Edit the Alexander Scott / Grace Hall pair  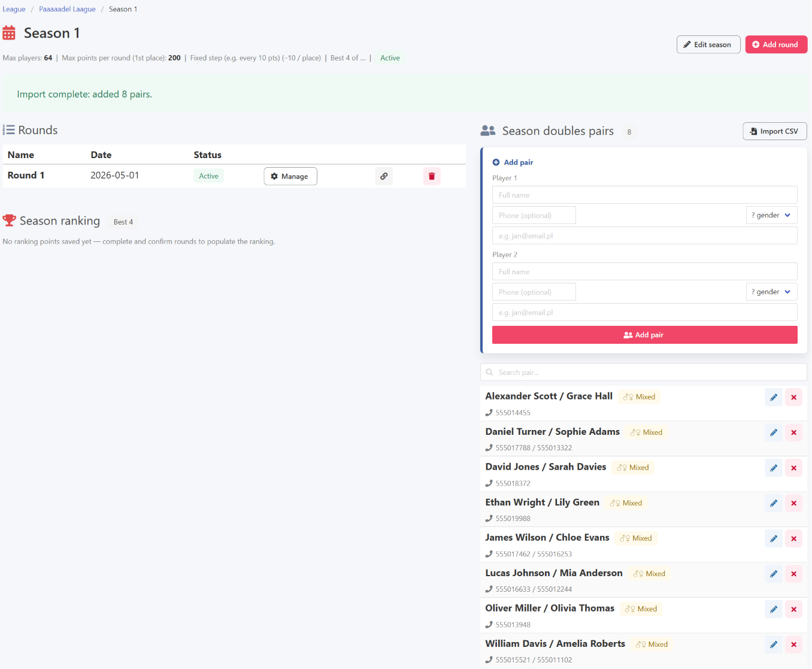[x=774, y=397]
